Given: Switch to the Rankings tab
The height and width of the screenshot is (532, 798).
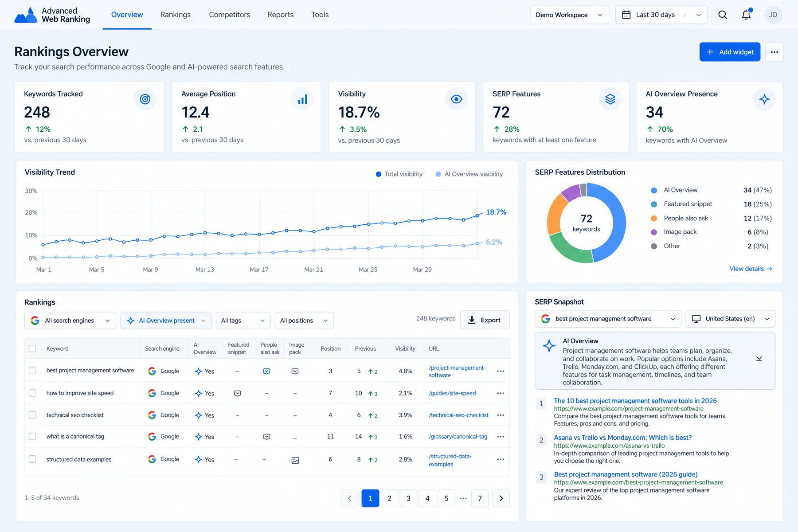Looking at the screenshot, I should point(175,15).
